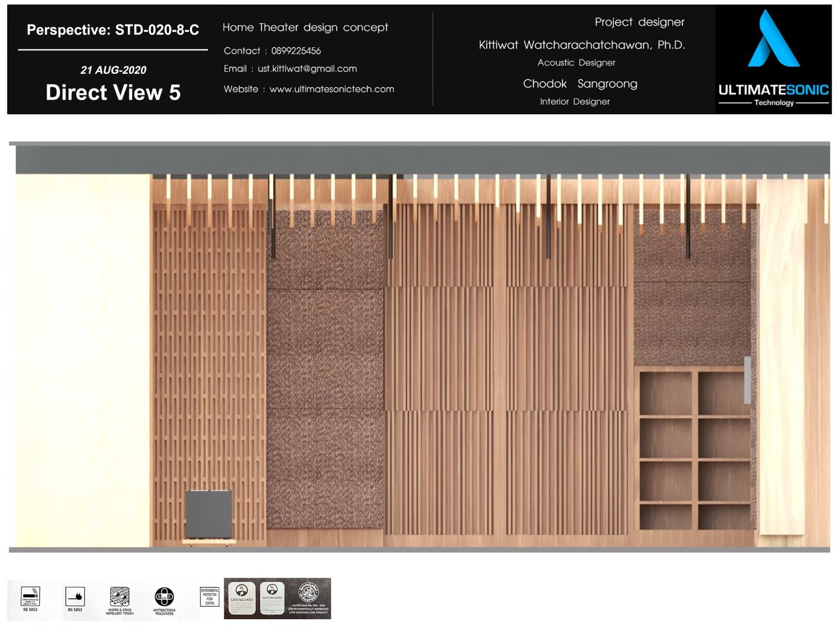Click the Antibacteria Moldiness cross icon
The image size is (840, 630).
pos(164,598)
